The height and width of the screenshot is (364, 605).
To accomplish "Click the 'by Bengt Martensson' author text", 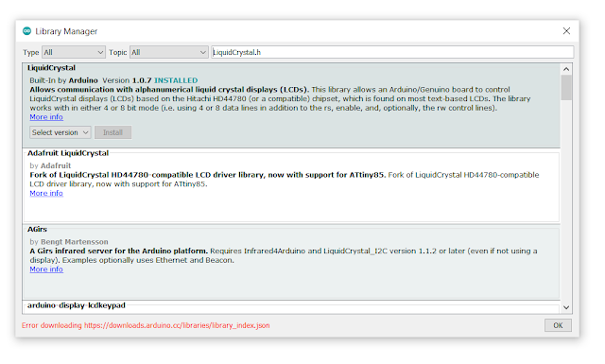I will coord(69,242).
